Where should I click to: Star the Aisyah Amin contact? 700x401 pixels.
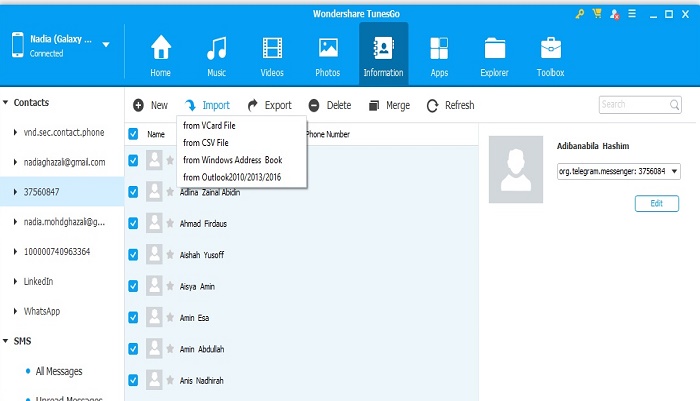click(x=170, y=286)
